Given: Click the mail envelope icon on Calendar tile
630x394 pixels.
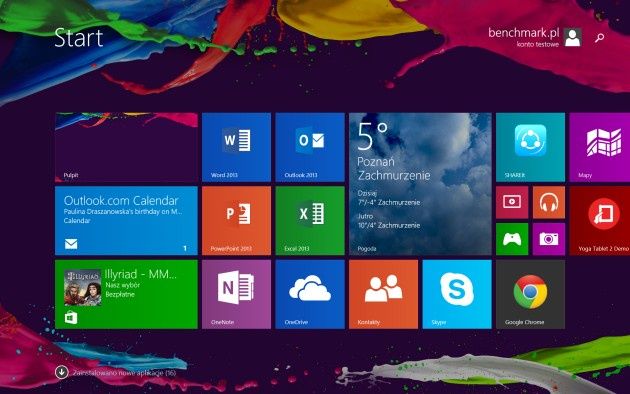Looking at the screenshot, I should pos(71,244).
